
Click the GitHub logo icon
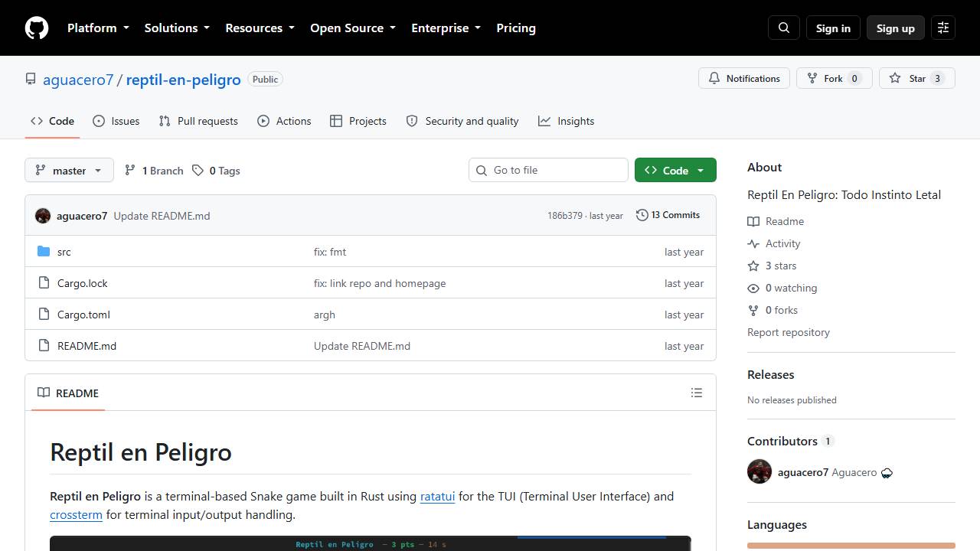pos(37,28)
